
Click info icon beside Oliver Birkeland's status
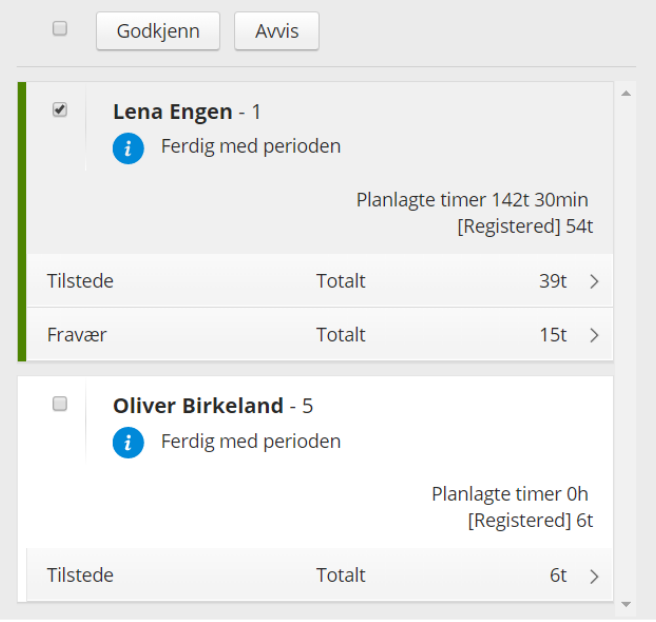(x=128, y=442)
